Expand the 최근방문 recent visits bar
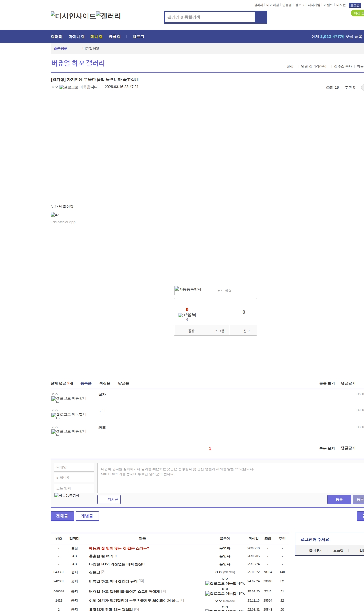 coord(61,48)
